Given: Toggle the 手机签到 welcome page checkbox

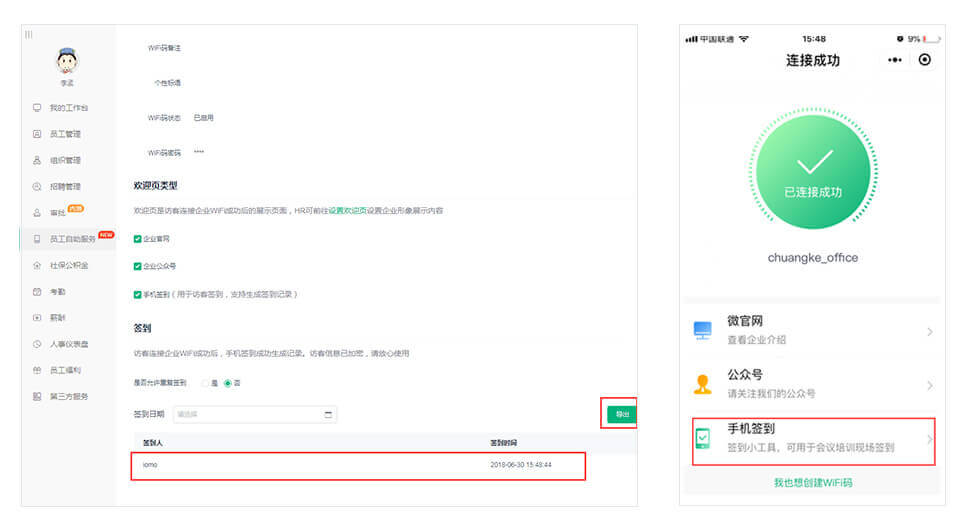Looking at the screenshot, I should 137,295.
